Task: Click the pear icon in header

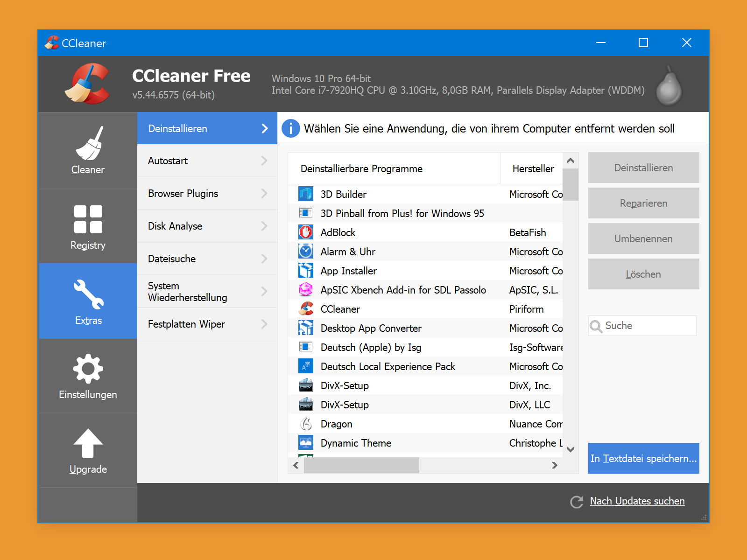Action: 669,85
